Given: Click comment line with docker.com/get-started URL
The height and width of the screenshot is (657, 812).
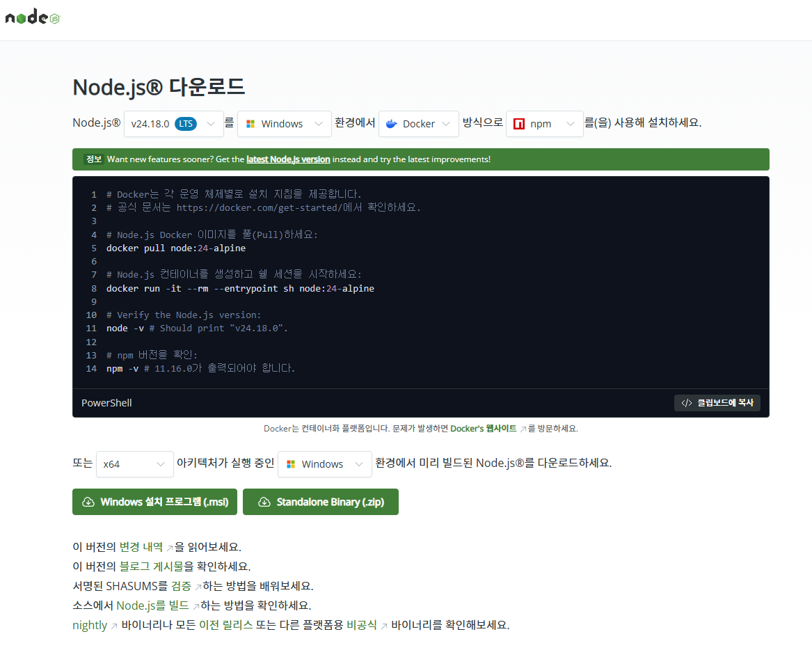Looking at the screenshot, I should (264, 207).
